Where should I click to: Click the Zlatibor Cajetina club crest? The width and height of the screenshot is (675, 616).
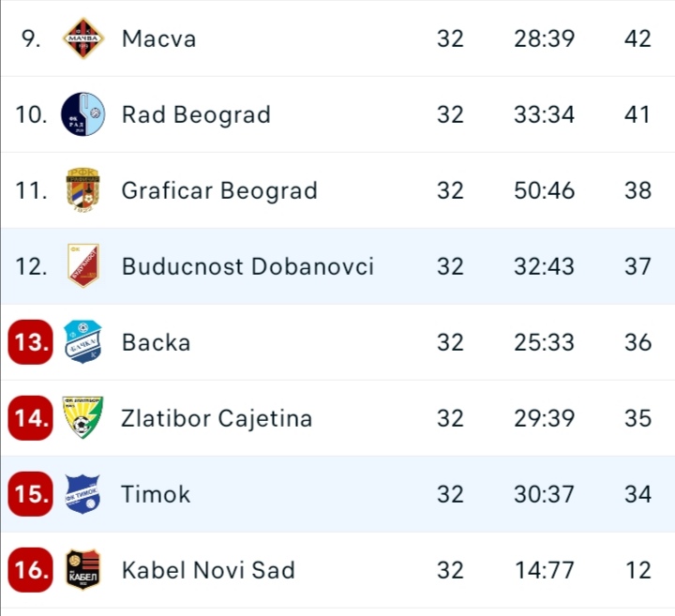click(82, 418)
